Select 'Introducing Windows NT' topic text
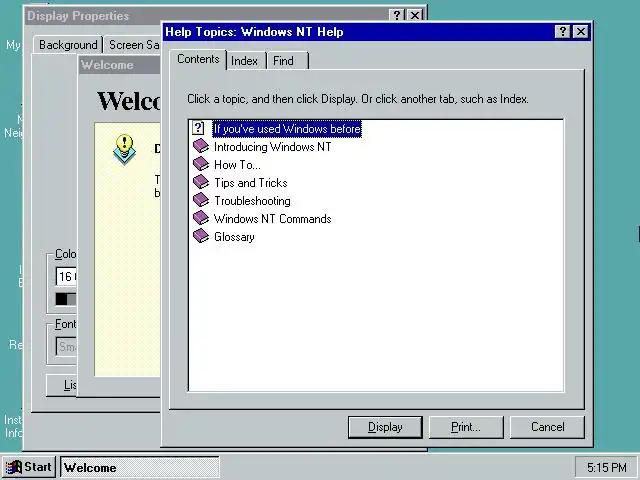The image size is (640, 480). [x=272, y=147]
